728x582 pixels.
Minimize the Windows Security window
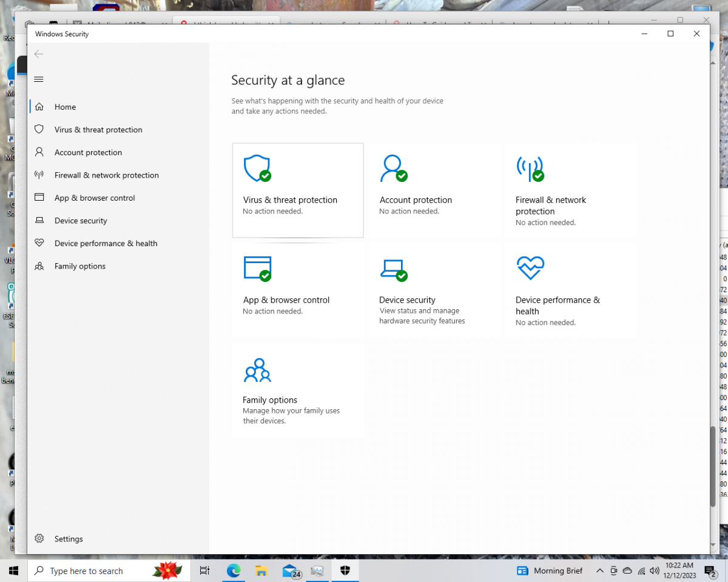tap(644, 34)
